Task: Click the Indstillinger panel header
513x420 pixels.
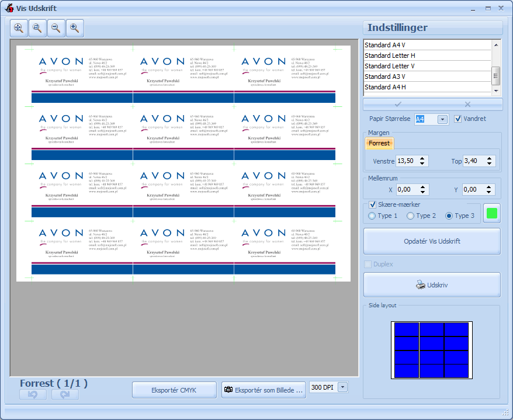Action: pyautogui.click(x=432, y=28)
